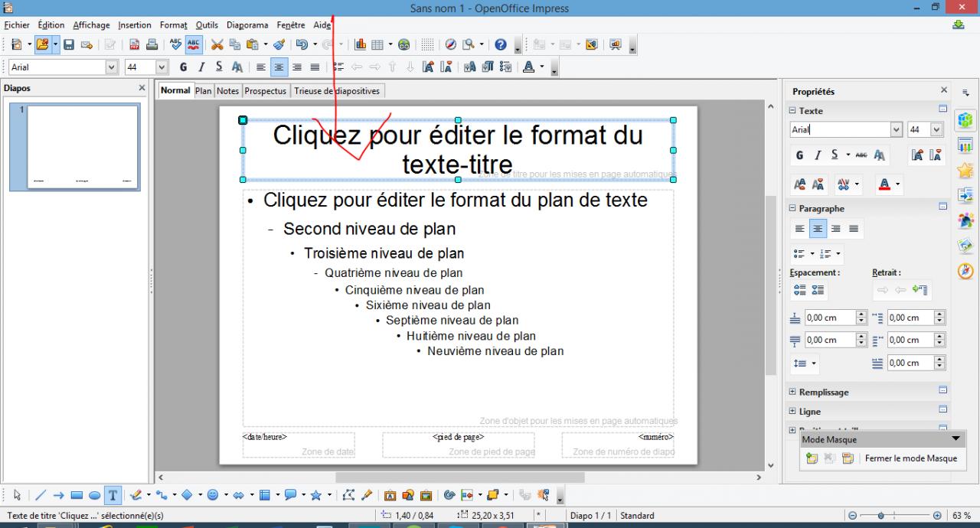Activate the Text tool
The width and height of the screenshot is (980, 528).
[113, 495]
